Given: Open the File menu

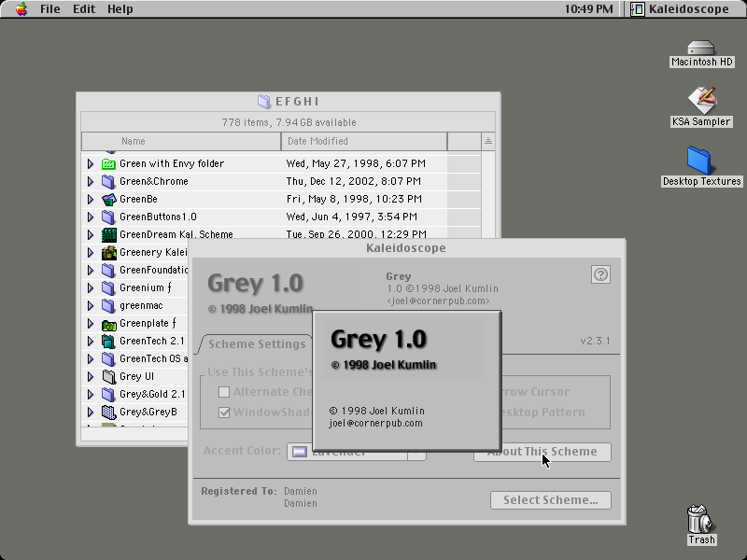Looking at the screenshot, I should 50,9.
